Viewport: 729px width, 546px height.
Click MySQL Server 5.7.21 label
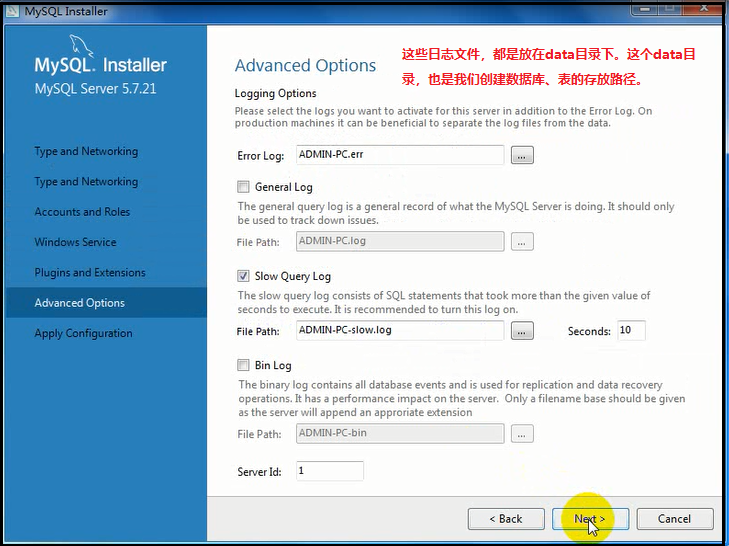(95, 89)
